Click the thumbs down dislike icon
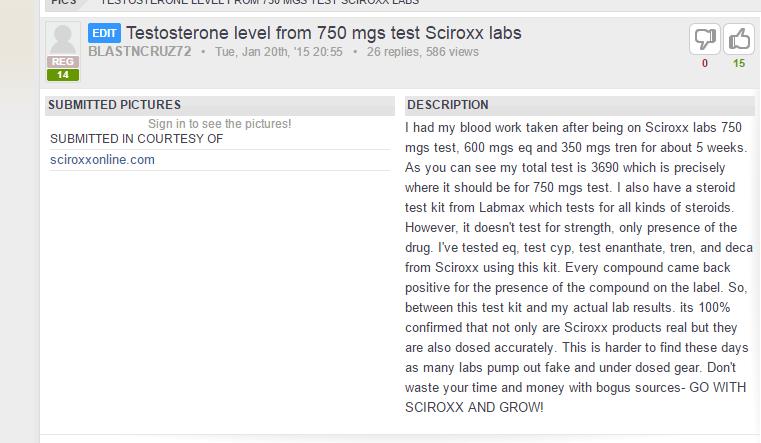 click(x=705, y=39)
